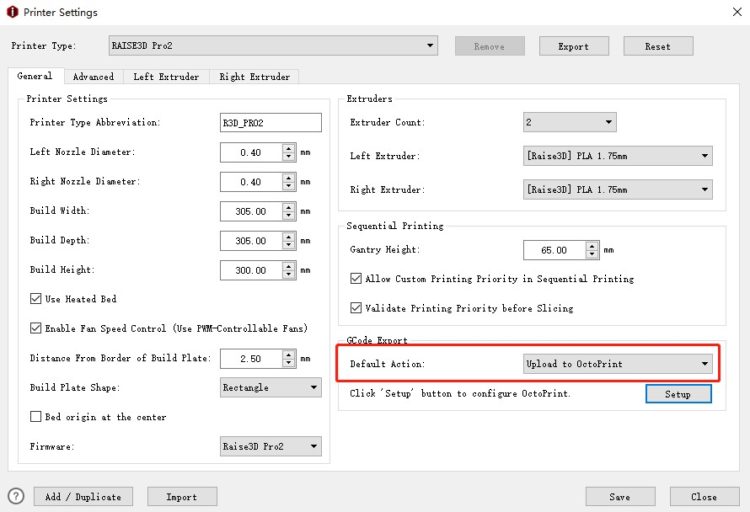Click the Remove button

pos(489,46)
